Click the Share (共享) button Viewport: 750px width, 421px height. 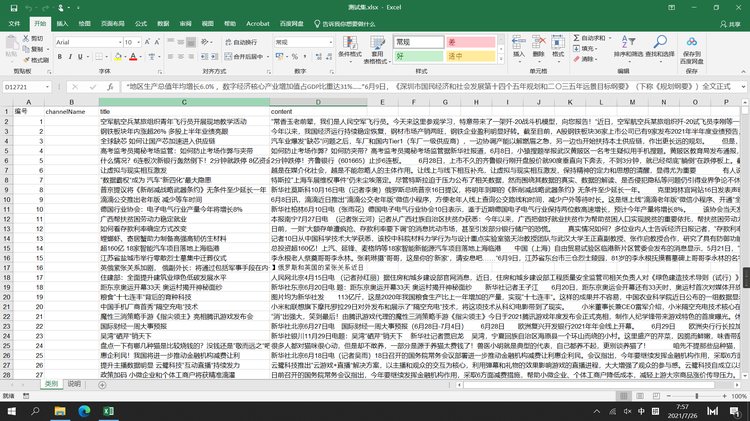pos(730,24)
